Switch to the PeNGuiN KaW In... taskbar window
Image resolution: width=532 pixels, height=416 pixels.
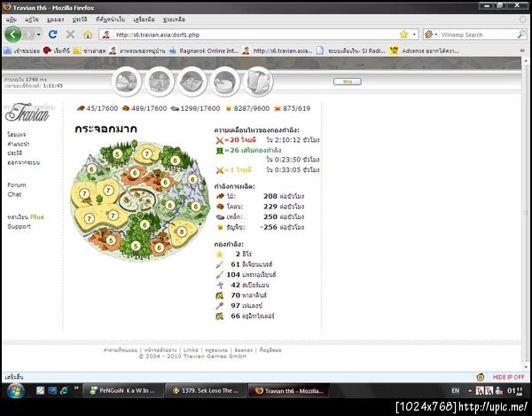coord(123,390)
